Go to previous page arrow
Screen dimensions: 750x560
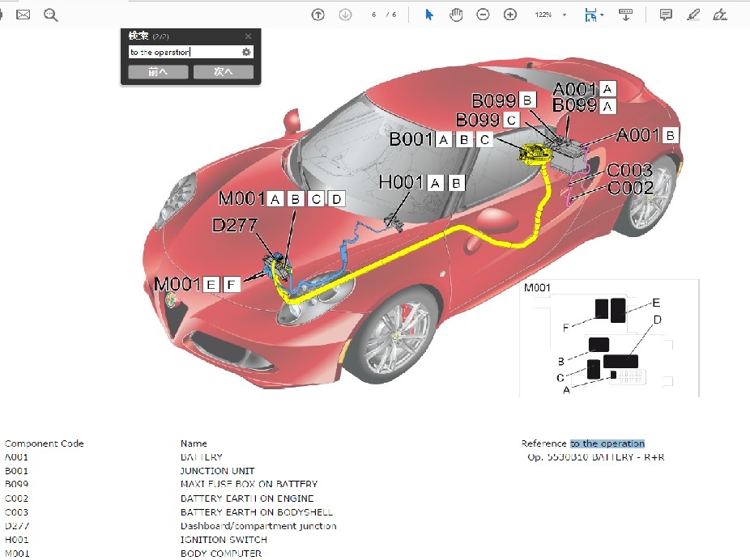click(317, 15)
